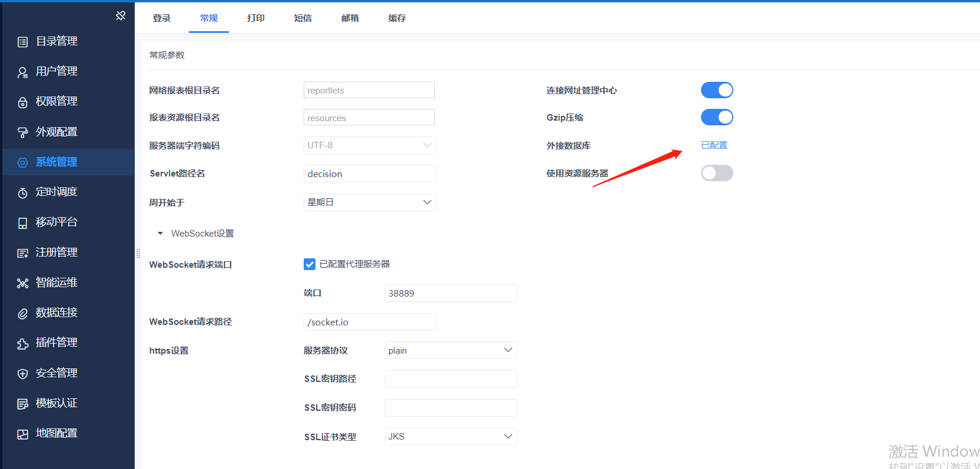
Task: Open the SSL证书类型 JKS dropdown
Action: (x=451, y=437)
